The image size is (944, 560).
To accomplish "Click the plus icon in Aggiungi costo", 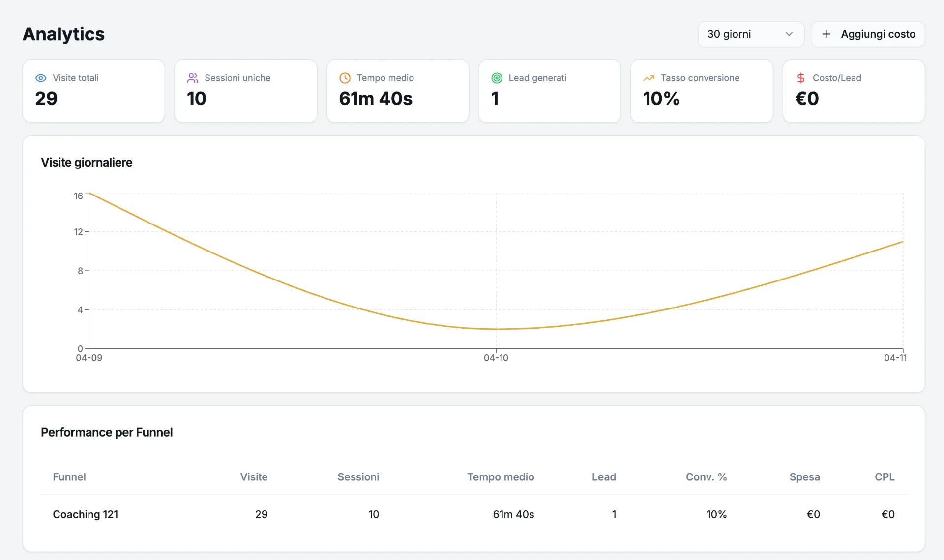I will tap(826, 34).
